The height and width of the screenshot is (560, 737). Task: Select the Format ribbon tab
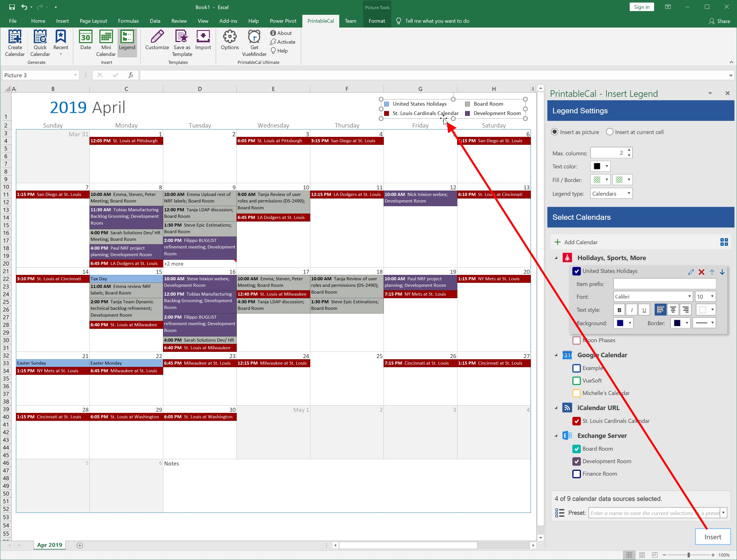coord(376,20)
